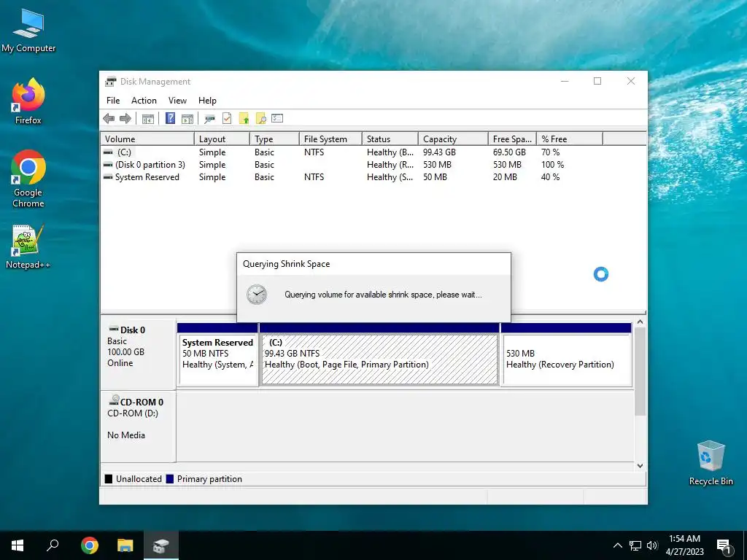This screenshot has width=747, height=560.
Task: Click the scroll up arrow in disk pane
Action: [640, 322]
